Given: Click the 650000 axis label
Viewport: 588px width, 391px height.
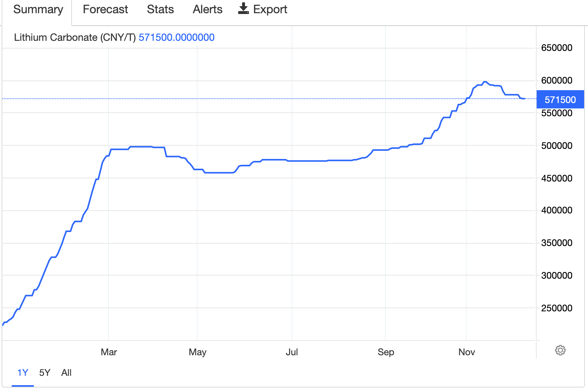Looking at the screenshot, I should (557, 48).
